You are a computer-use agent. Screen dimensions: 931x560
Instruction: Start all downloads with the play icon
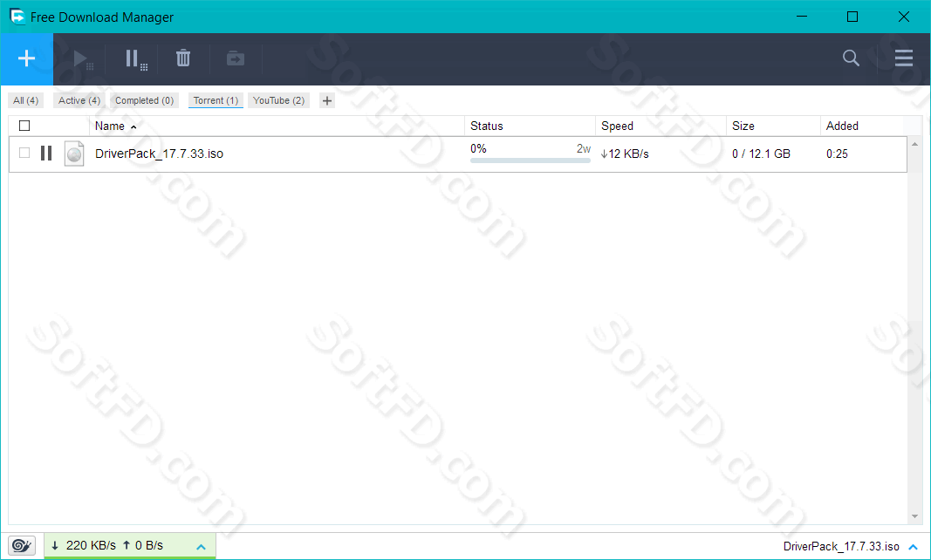tap(83, 59)
